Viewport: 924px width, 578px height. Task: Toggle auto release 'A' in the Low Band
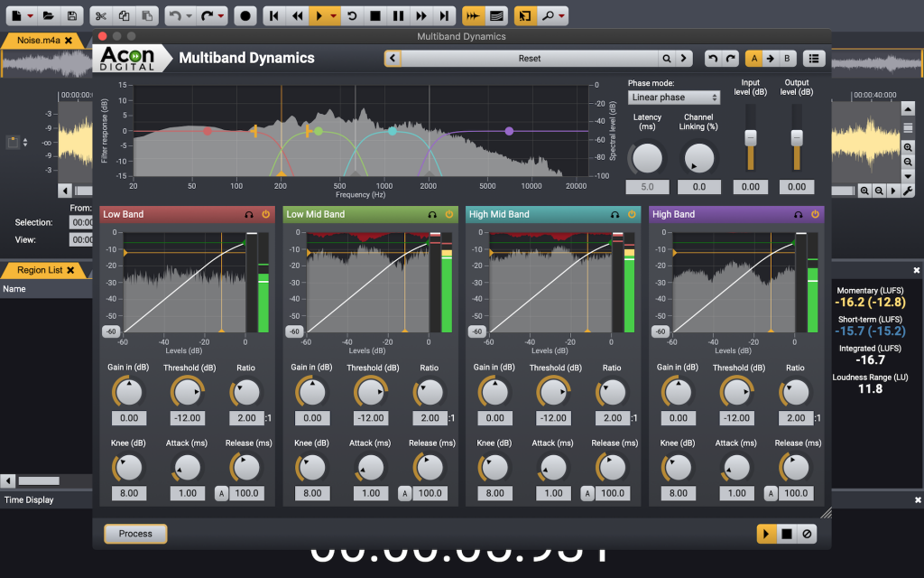(x=221, y=493)
